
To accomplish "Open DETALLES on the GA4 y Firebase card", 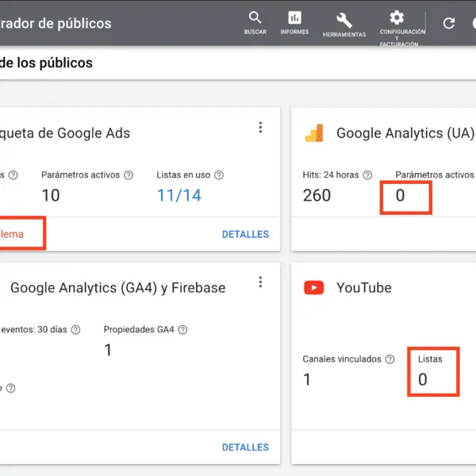I will (x=245, y=447).
